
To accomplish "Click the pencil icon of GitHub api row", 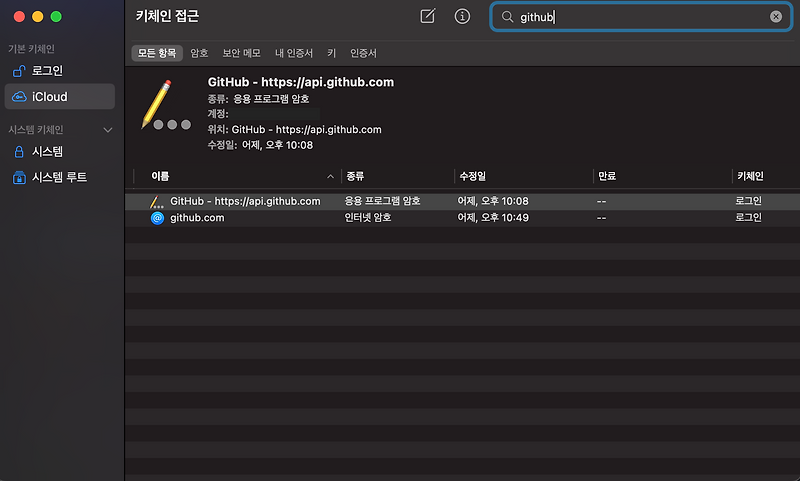I will tap(157, 201).
